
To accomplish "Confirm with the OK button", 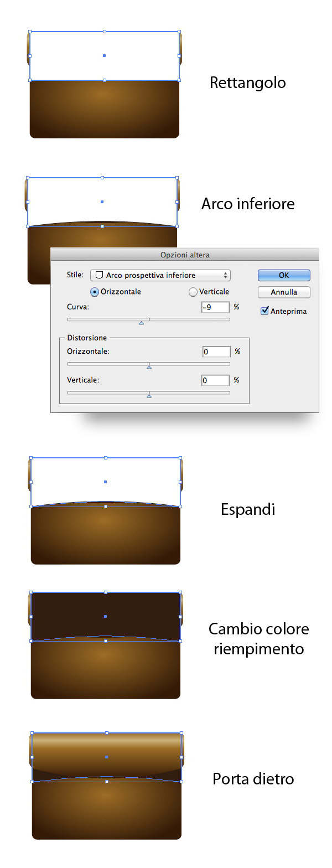I will [284, 275].
